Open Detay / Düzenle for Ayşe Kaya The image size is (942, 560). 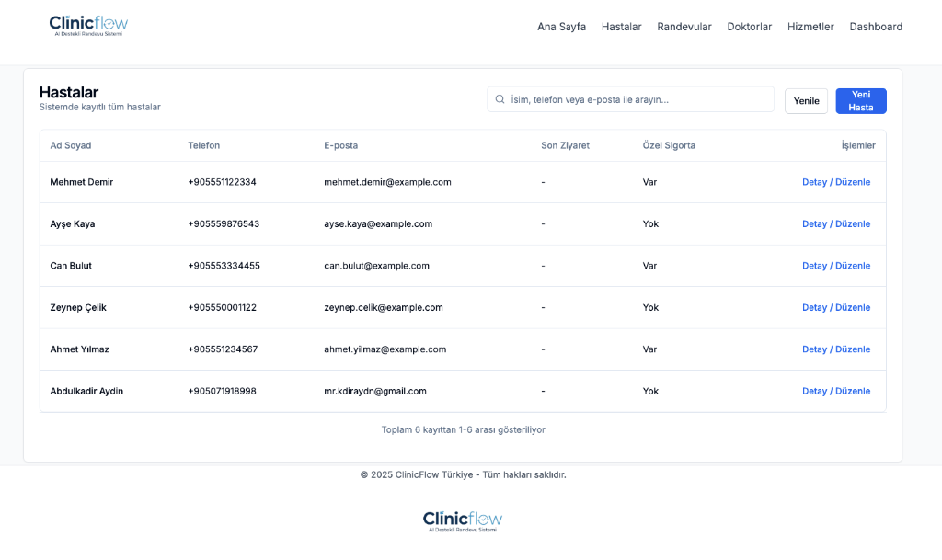pos(835,224)
